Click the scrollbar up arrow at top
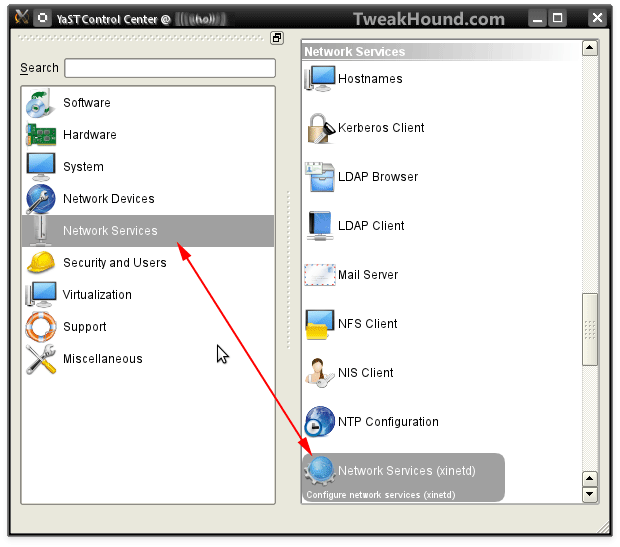 [590, 48]
